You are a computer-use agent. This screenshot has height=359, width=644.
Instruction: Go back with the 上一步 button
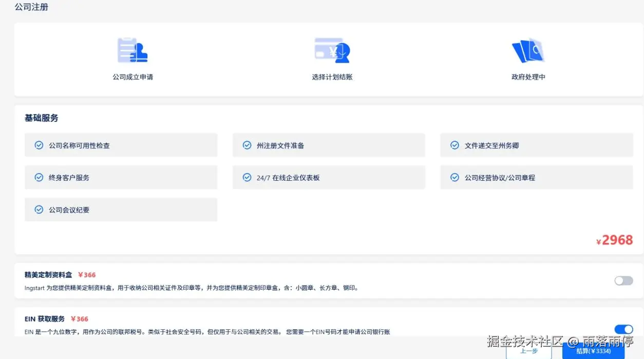529,351
